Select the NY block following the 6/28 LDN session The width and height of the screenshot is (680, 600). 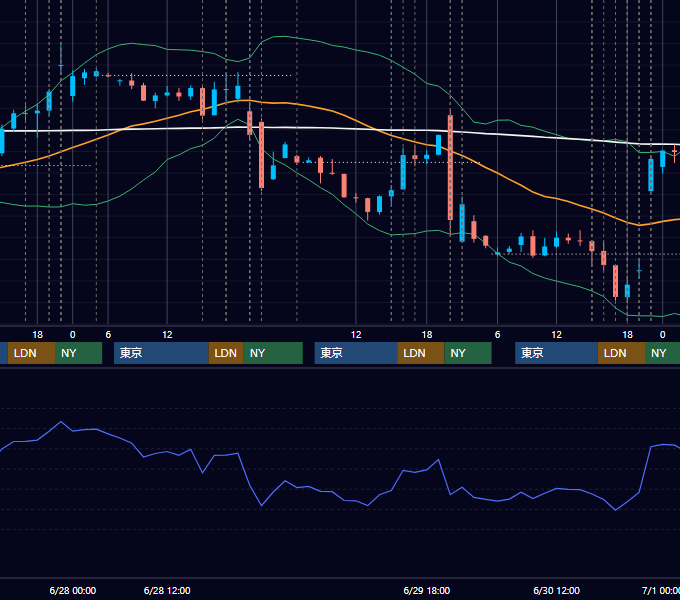(x=273, y=353)
